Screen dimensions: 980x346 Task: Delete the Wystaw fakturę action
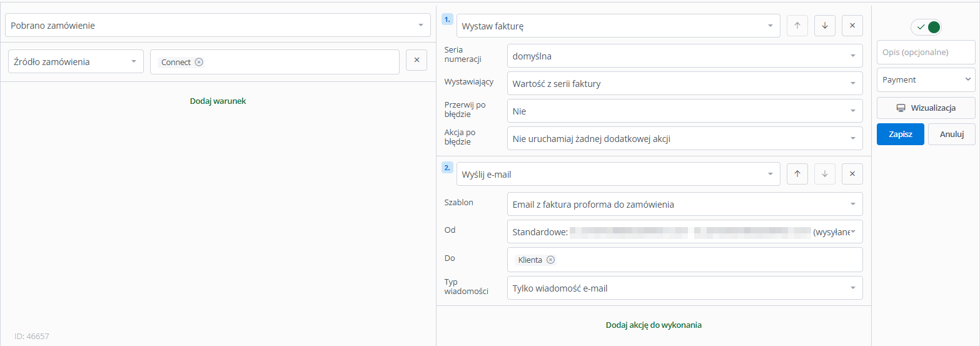coord(852,26)
